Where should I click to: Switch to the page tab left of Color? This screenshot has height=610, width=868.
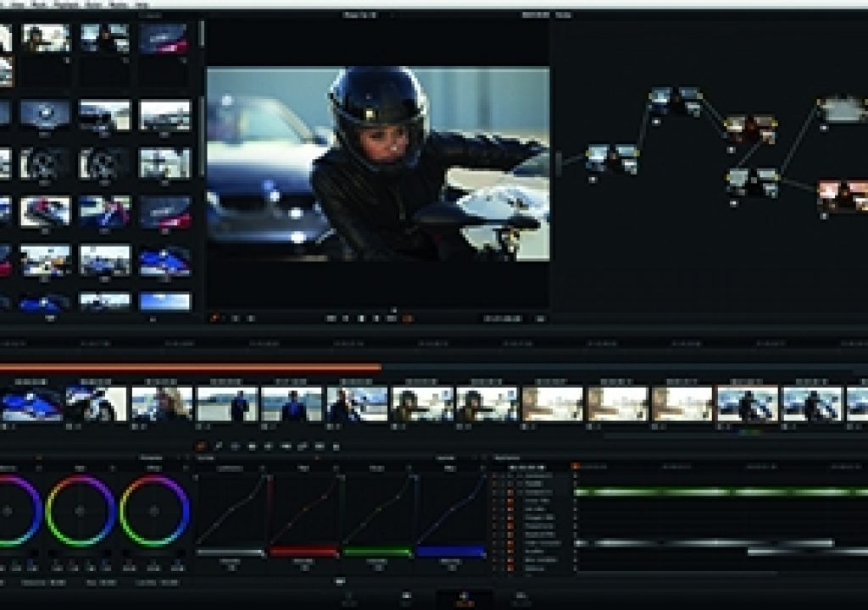(x=406, y=599)
